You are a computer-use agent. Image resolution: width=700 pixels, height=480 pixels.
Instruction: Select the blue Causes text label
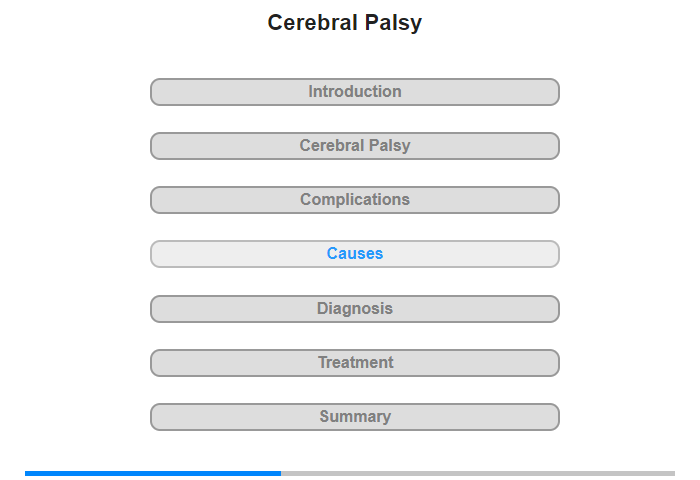pyautogui.click(x=355, y=254)
